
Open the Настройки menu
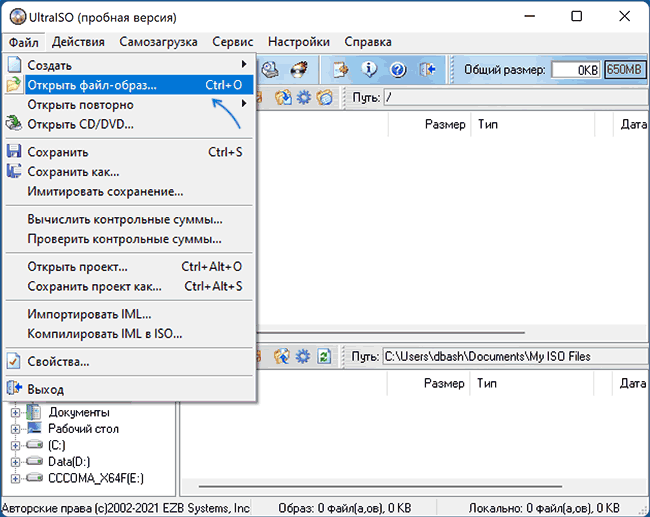298,42
